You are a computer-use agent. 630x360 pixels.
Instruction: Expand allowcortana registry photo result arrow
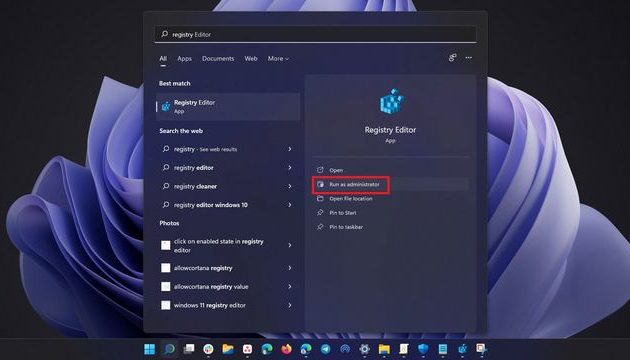pos(290,268)
